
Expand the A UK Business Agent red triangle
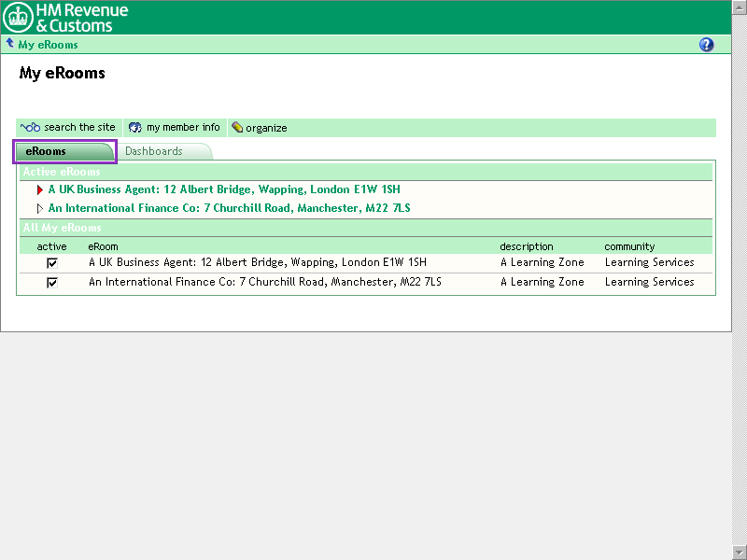[40, 189]
